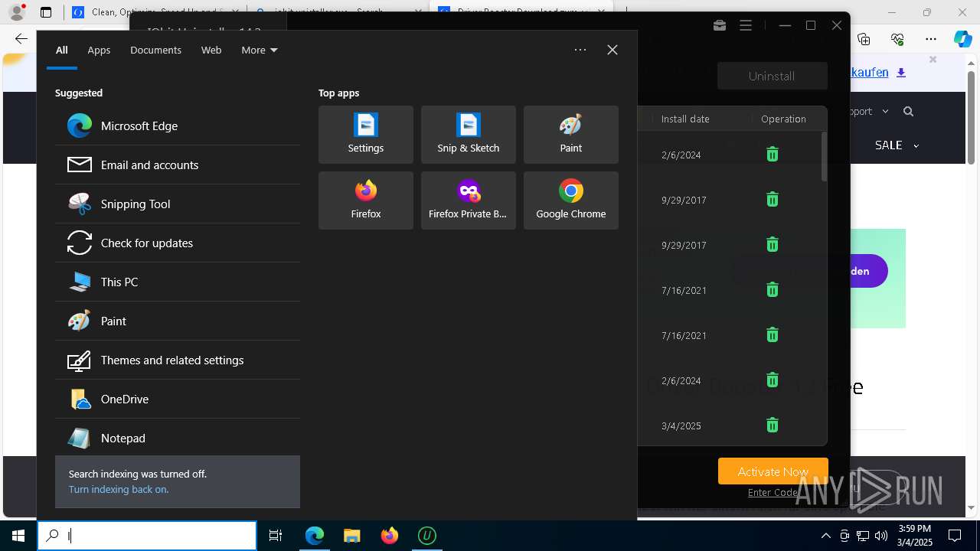Click trash icon for 2/6/2024 first row
Viewport: 980px width, 551px height.
(x=773, y=155)
